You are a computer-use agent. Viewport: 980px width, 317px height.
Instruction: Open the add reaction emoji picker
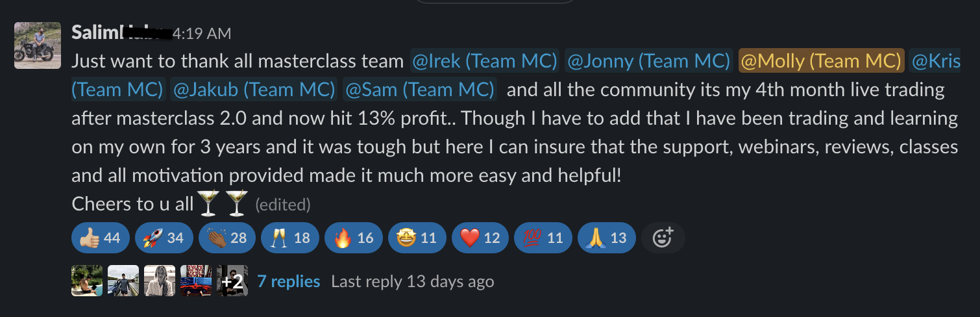tap(663, 238)
